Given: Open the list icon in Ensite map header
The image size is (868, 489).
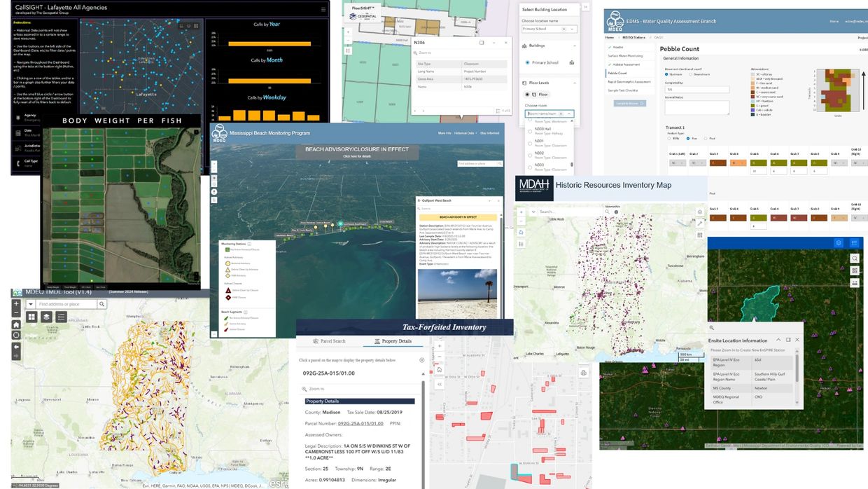Looking at the screenshot, I should [x=853, y=242].
